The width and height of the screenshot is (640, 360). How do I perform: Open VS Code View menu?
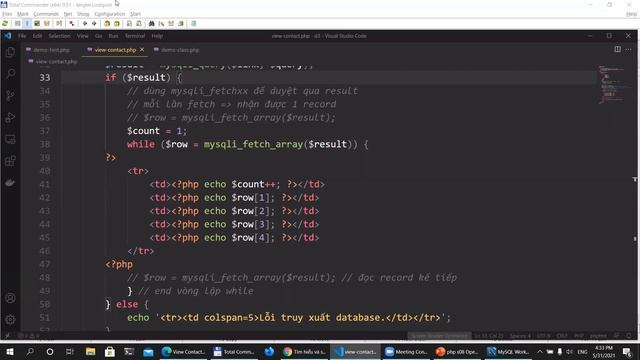pyautogui.click(x=82, y=36)
